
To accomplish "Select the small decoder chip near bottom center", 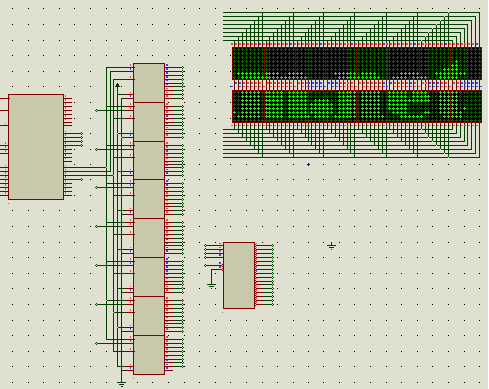I will click(239, 275).
